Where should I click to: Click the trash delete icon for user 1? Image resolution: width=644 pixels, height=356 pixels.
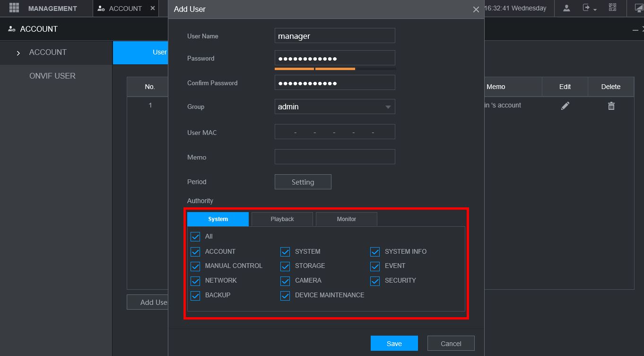(x=611, y=106)
